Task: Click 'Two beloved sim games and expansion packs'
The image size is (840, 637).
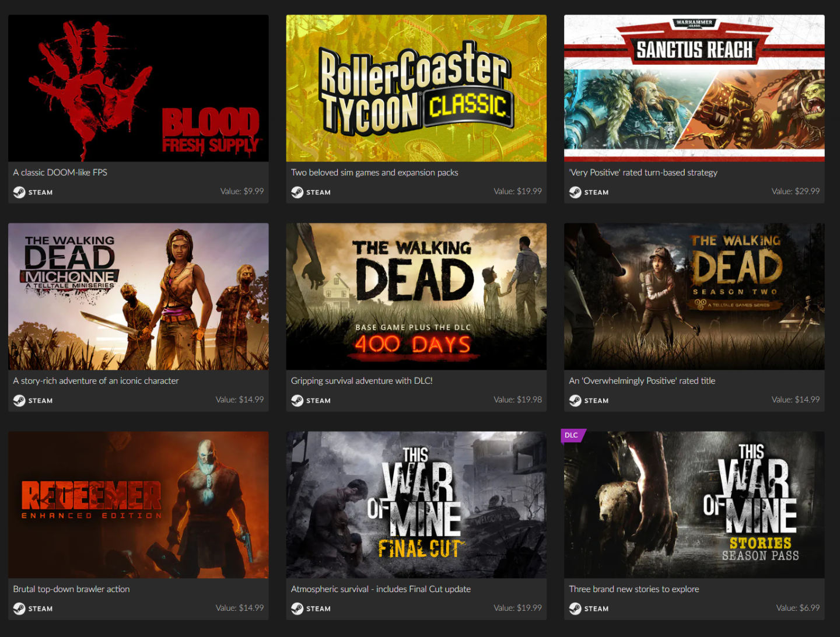Action: [x=374, y=173]
